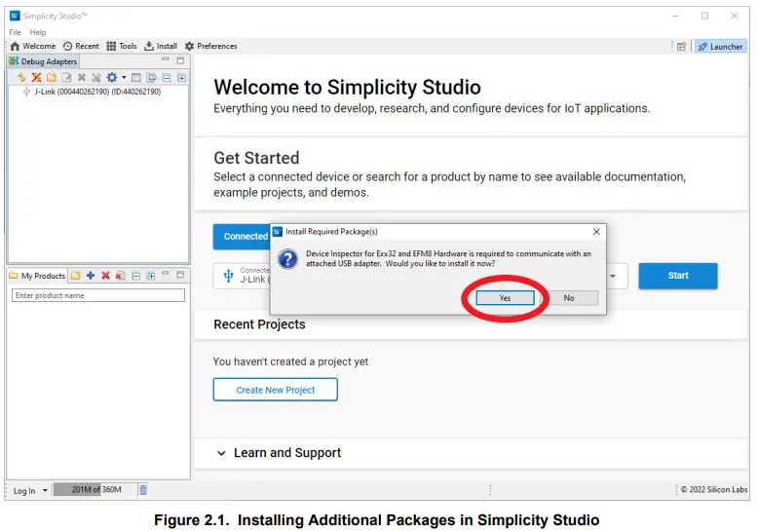
Task: Go to the Welcome home view
Action: tap(33, 46)
